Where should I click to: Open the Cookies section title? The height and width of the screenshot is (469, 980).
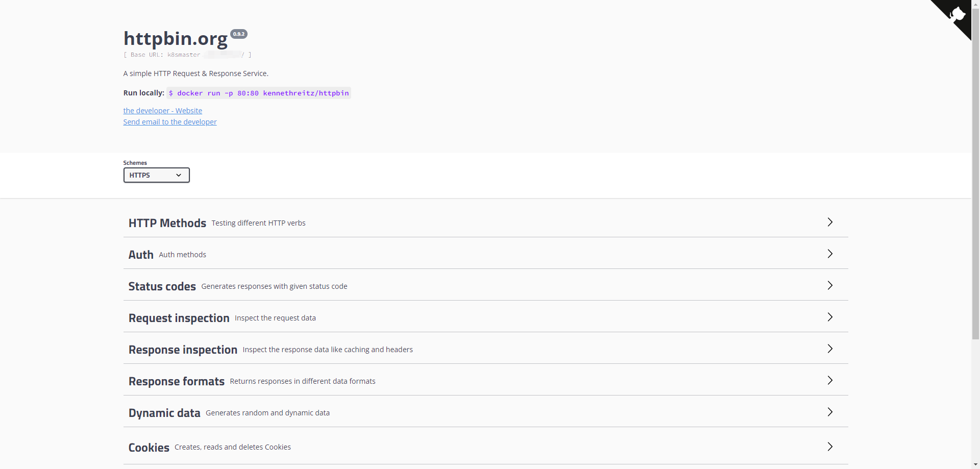149,448
